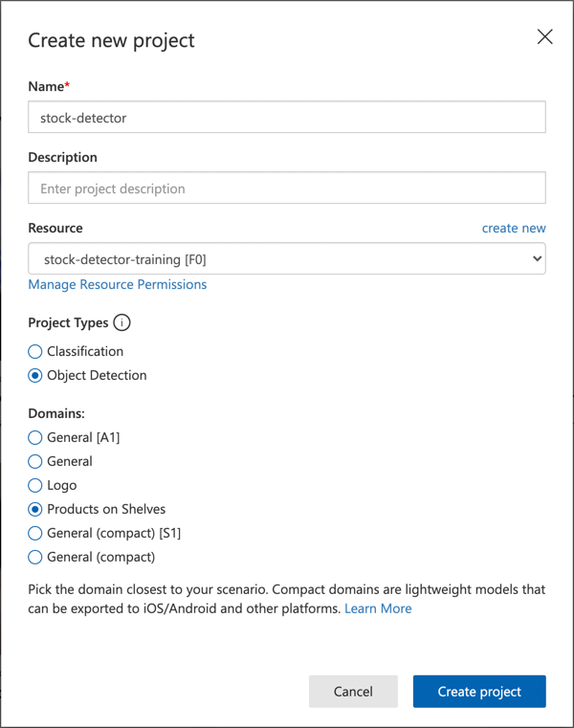Screen dimensions: 574x728
Task: Click the 'Create new project' dialog title
Action: (111, 40)
